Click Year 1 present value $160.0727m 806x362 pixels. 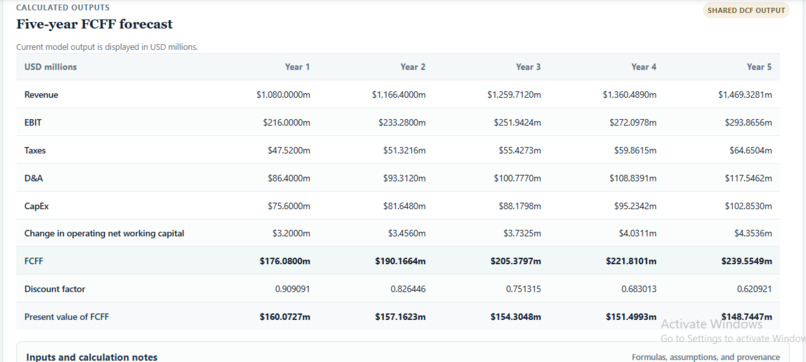[x=285, y=317]
